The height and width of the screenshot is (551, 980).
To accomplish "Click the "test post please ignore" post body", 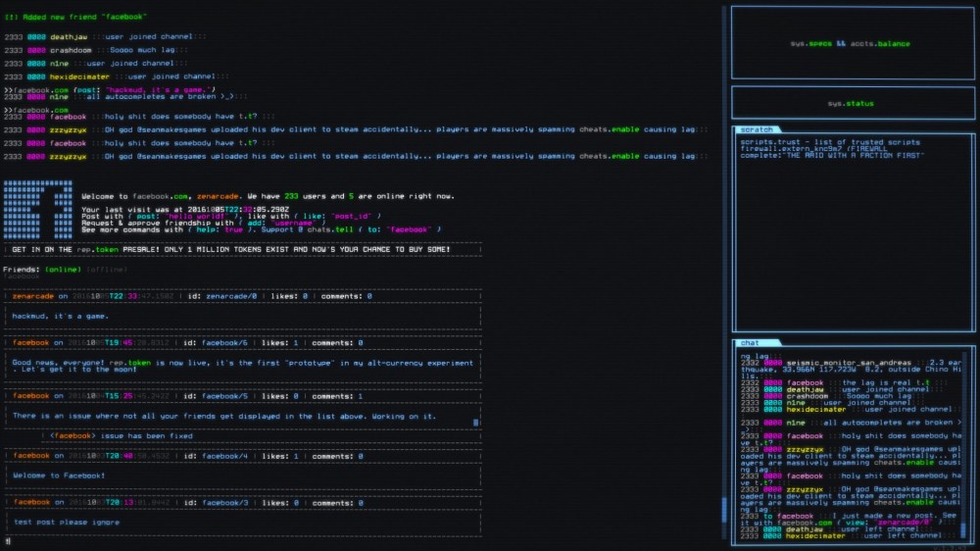I will (x=67, y=522).
